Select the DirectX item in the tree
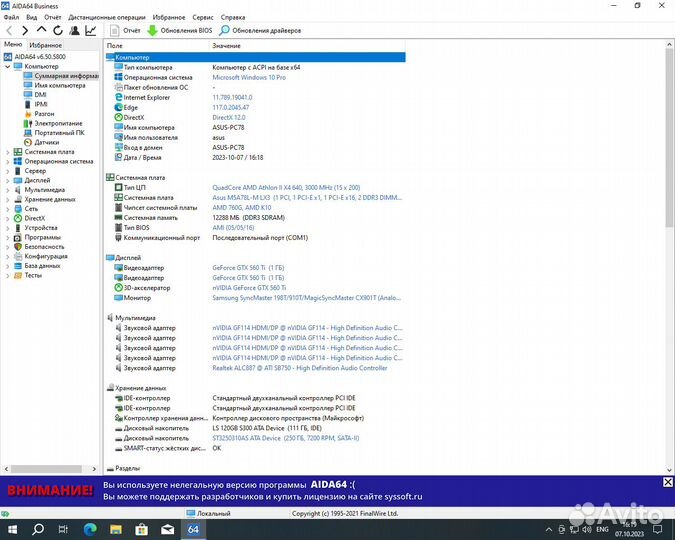Screen dimensions: 675x540 (29, 218)
